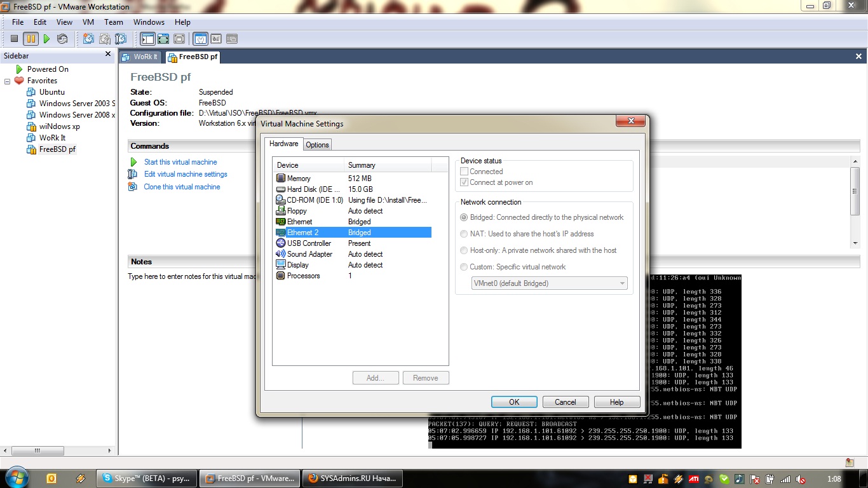Open the File menu
Screen dimensions: 868x488
[x=18, y=22]
